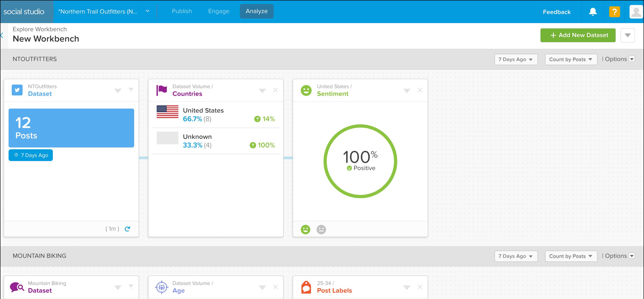Toggle the positive sentiment smiley filter
The image size is (644, 299).
pos(305,229)
